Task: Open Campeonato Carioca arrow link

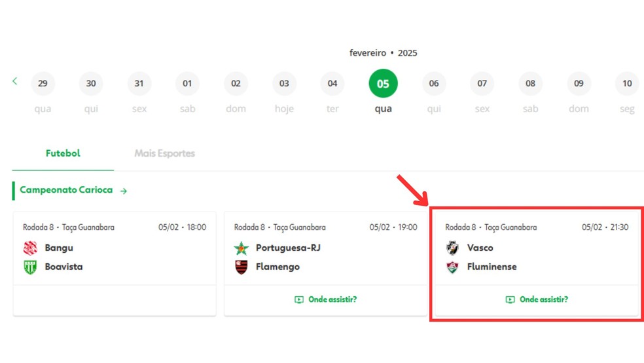Action: click(124, 191)
